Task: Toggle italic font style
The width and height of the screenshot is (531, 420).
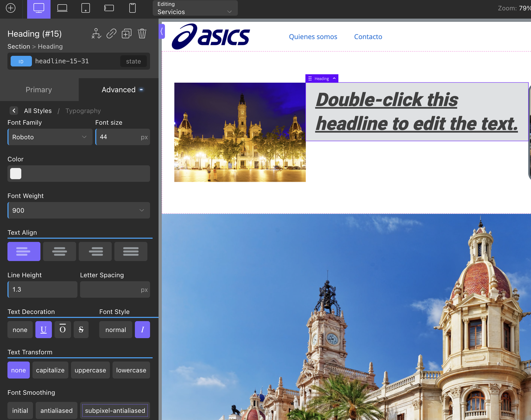Action: point(142,330)
